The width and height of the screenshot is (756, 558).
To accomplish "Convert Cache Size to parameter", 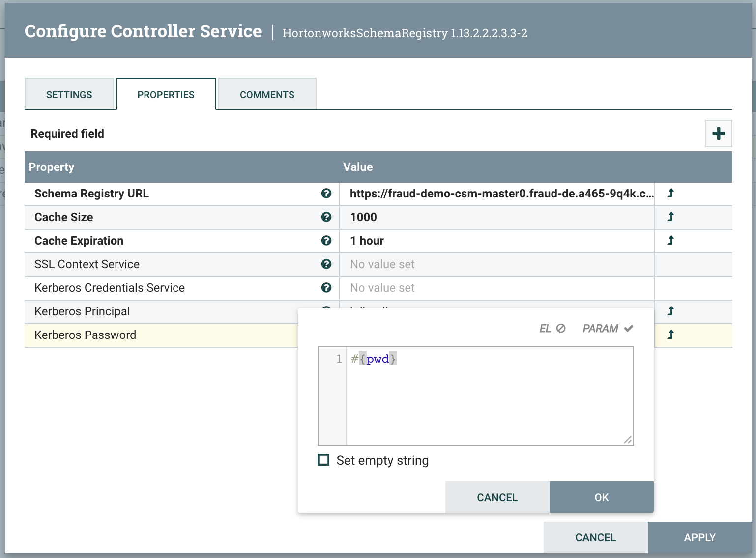I will (x=670, y=217).
